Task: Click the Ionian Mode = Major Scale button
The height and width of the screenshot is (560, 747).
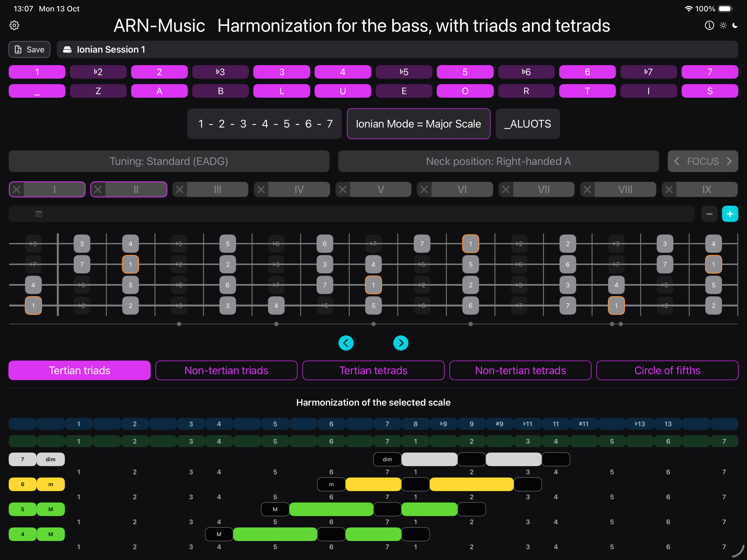Action: pos(418,124)
